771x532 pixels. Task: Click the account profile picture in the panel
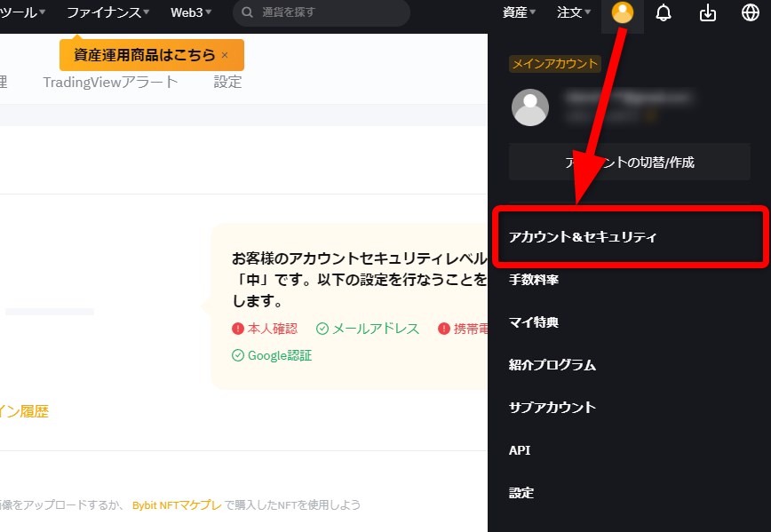pos(530,108)
